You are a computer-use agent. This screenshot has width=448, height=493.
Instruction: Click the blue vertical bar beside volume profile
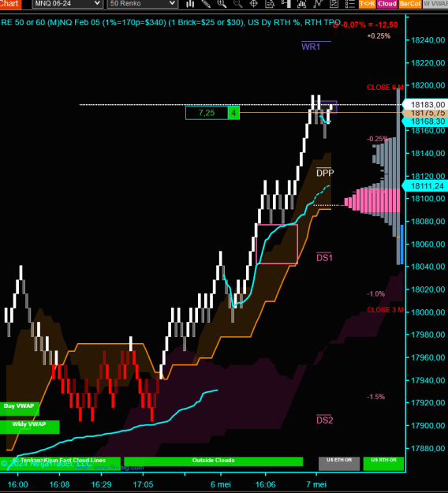click(402, 244)
